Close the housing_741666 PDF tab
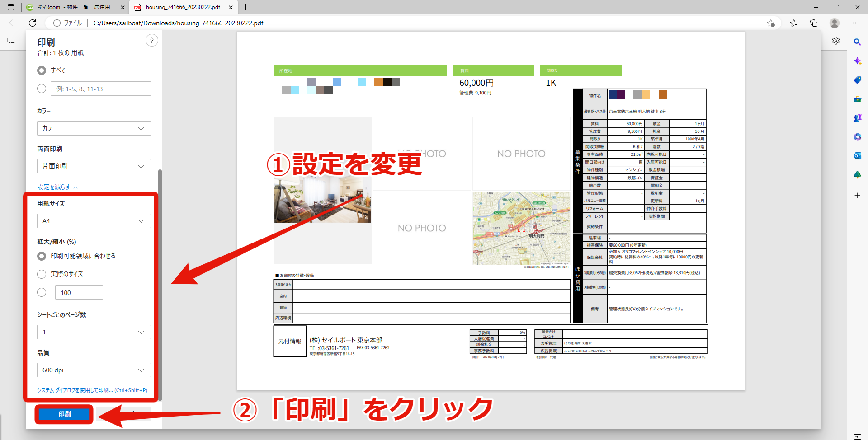 coord(231,7)
